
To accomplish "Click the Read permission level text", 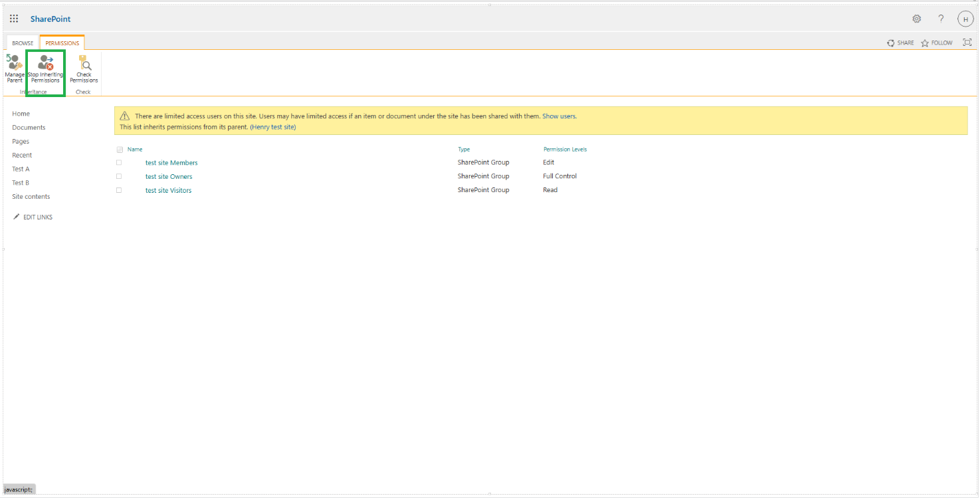I will pyautogui.click(x=550, y=189).
